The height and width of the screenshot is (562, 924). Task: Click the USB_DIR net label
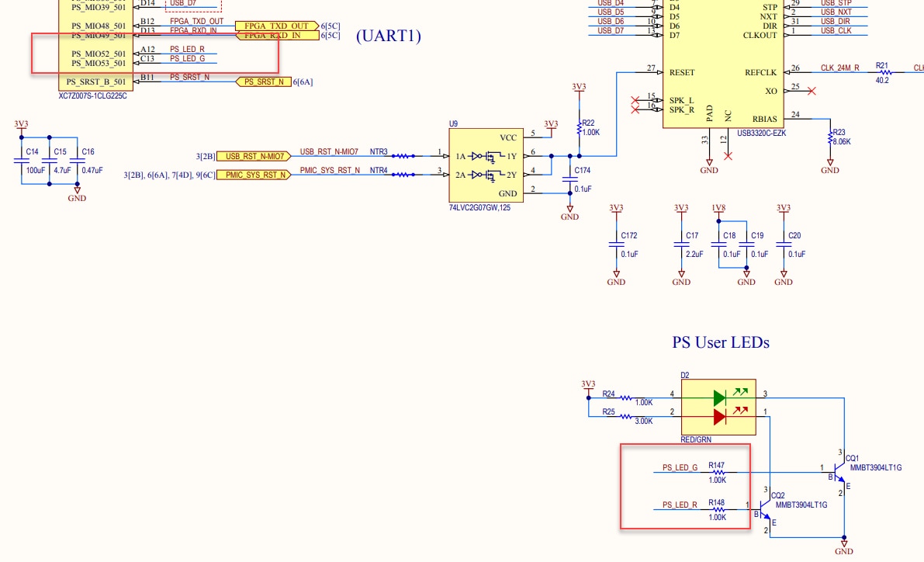coord(836,21)
